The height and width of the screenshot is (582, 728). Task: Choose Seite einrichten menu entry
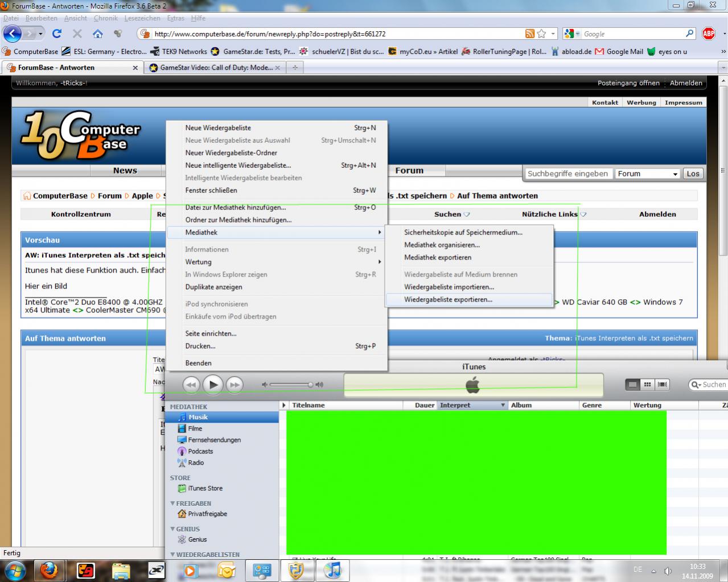[277, 334]
